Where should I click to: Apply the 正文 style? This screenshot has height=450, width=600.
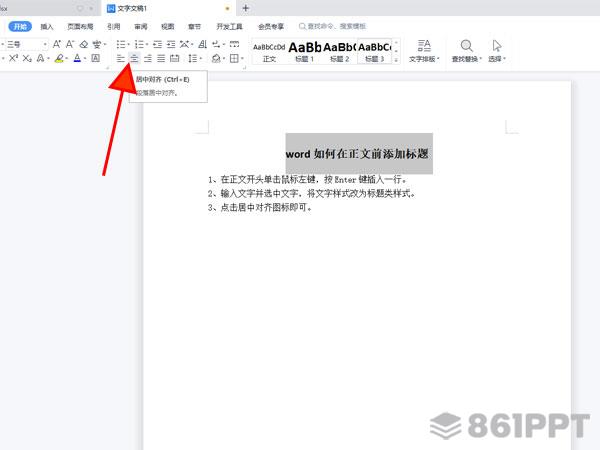[269, 51]
